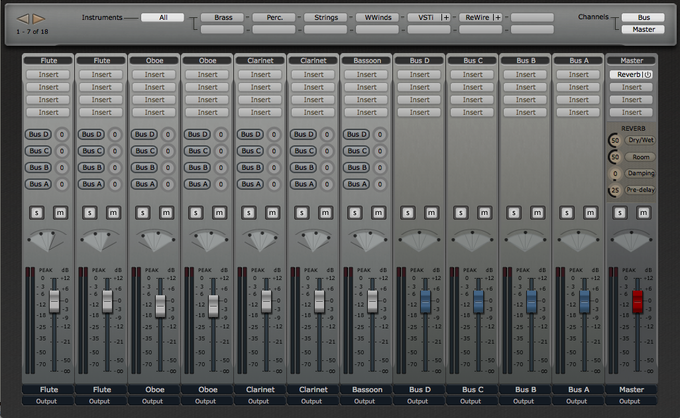Click the "1 - 7 of 18" text
Image resolution: width=680 pixels, height=418 pixels.
pos(32,32)
